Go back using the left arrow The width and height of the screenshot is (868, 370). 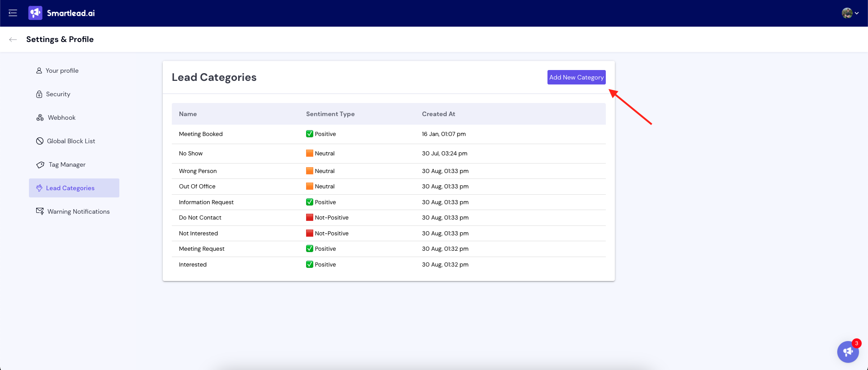coord(13,39)
